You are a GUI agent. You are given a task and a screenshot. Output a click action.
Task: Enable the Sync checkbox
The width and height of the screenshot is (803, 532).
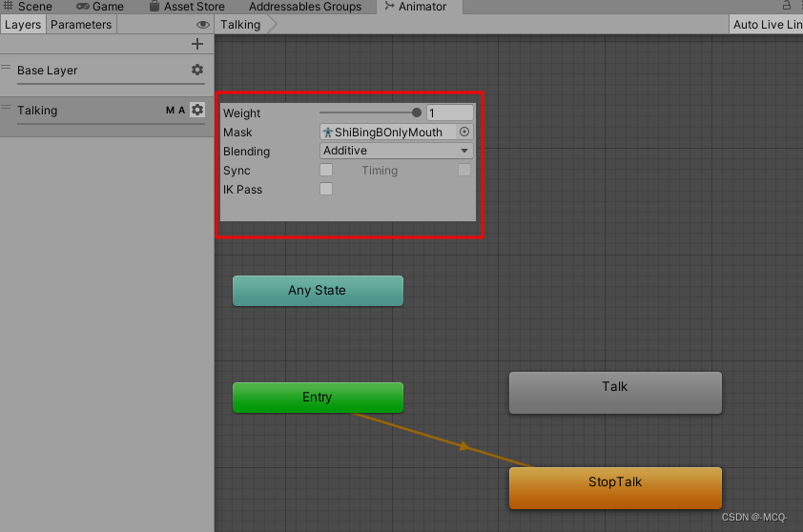(x=326, y=170)
